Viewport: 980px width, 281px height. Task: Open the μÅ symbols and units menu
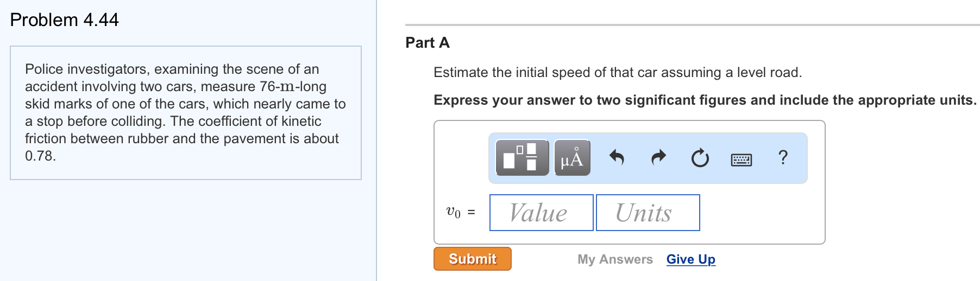click(x=572, y=158)
